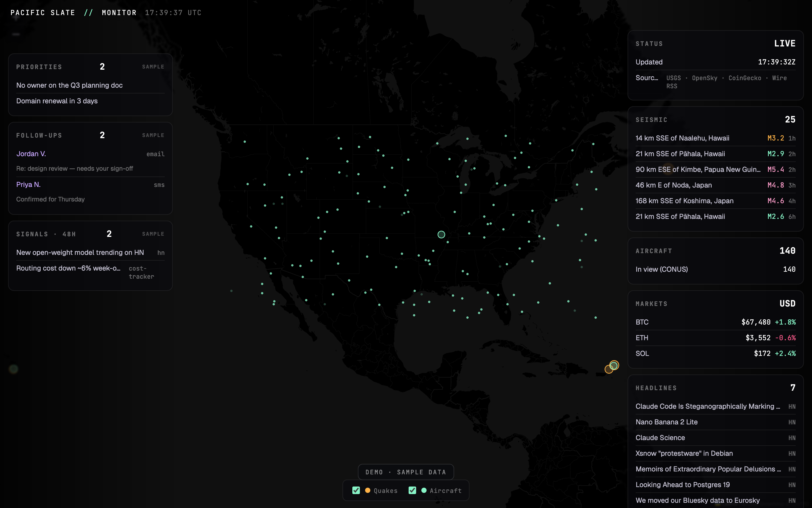Open the M2.6 Pāhala, Hawaii quake row
Screen dimensions: 812x508
[x=715, y=217]
